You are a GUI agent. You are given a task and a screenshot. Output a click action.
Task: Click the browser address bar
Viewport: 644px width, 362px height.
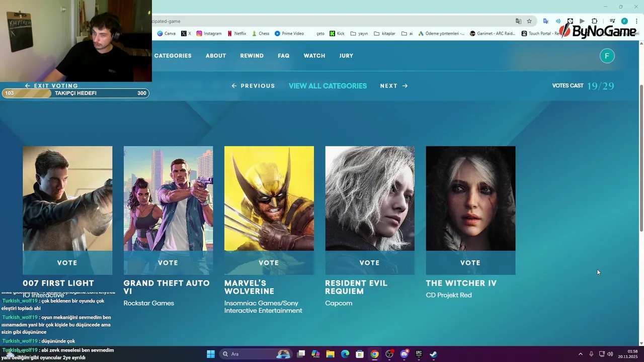pyautogui.click(x=332, y=21)
